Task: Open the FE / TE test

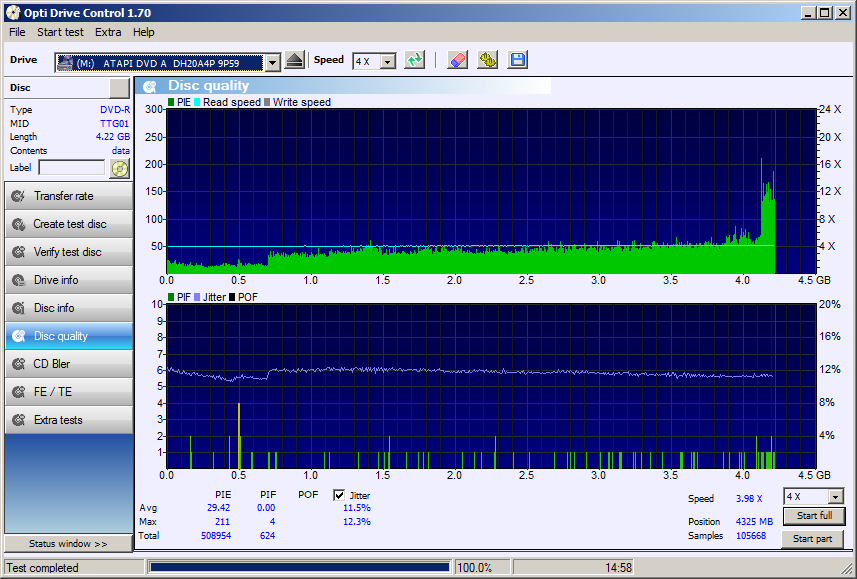Action: coord(69,391)
